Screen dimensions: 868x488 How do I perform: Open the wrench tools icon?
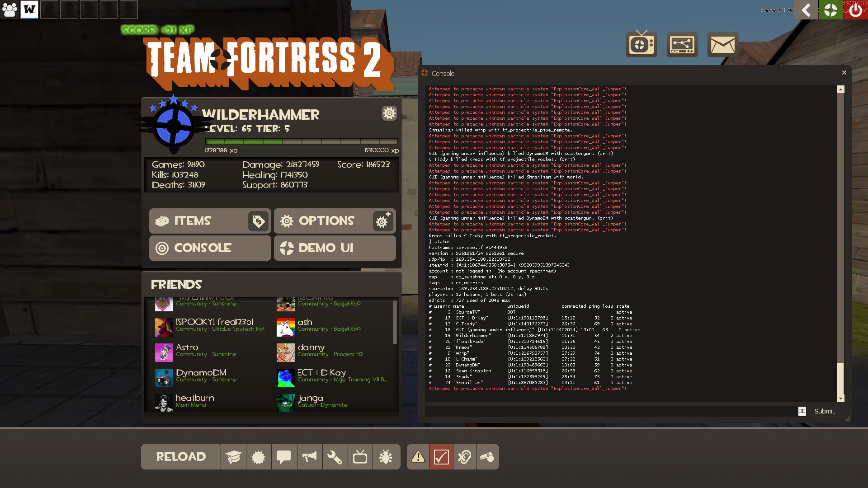click(335, 457)
